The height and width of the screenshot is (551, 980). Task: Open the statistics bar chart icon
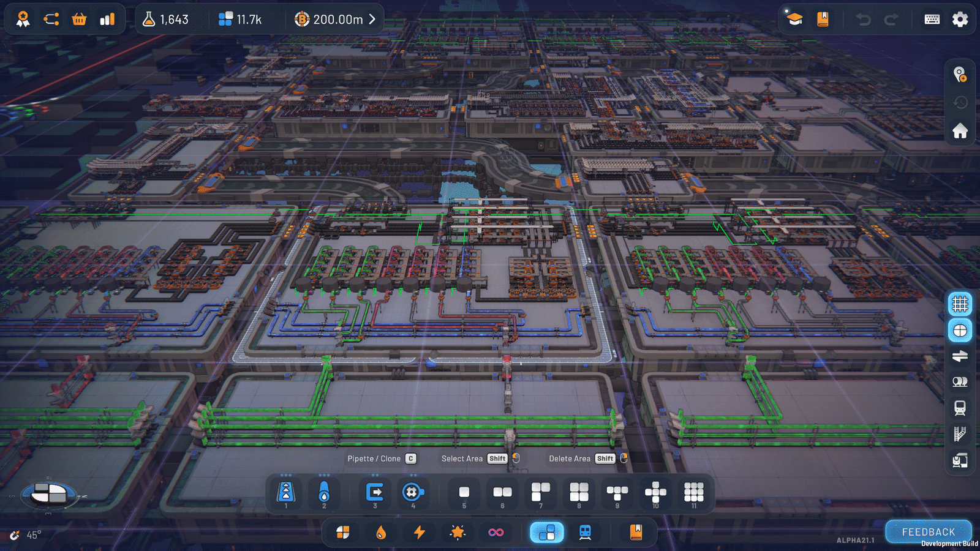pyautogui.click(x=107, y=19)
